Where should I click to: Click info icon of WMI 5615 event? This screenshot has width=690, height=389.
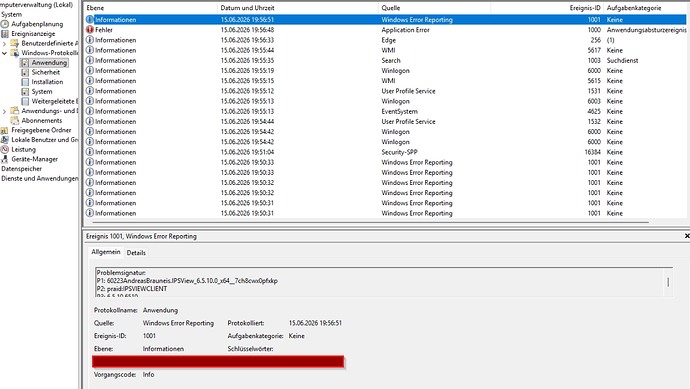(x=90, y=81)
